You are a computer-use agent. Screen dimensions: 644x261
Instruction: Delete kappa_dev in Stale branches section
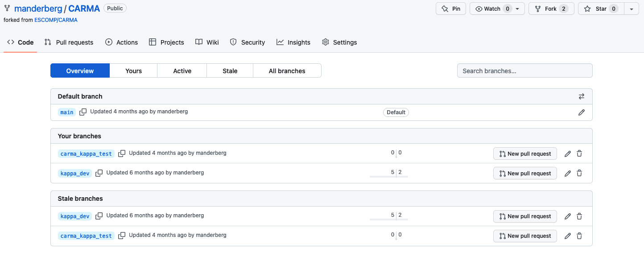(x=579, y=216)
